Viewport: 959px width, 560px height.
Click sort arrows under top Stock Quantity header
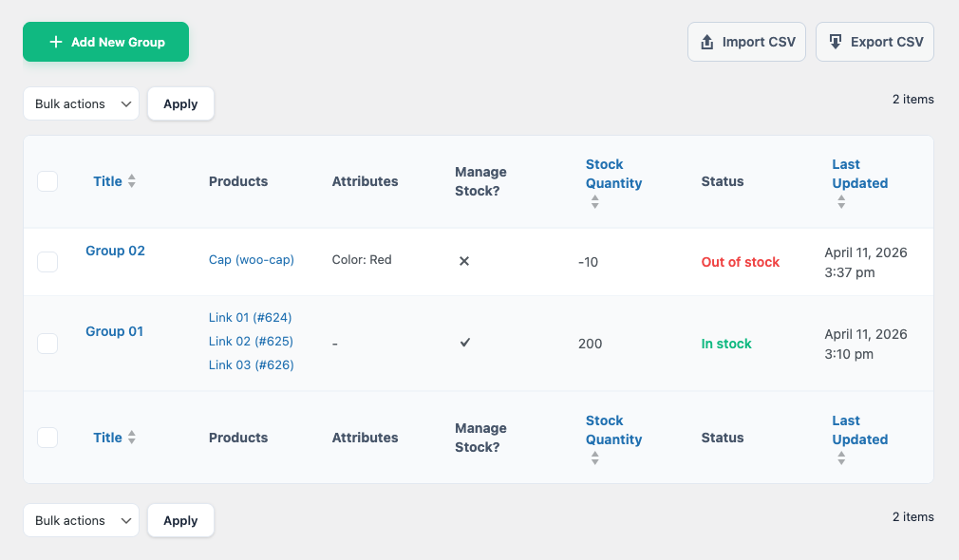pos(594,202)
